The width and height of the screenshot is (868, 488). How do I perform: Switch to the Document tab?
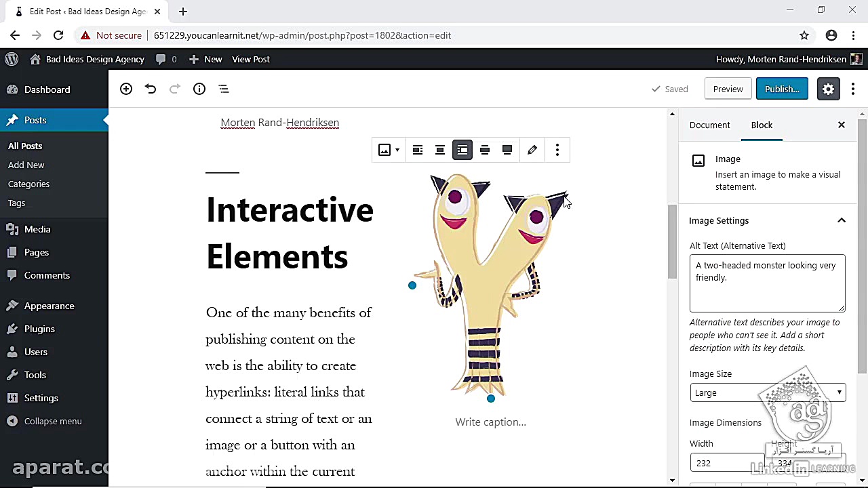(x=709, y=125)
